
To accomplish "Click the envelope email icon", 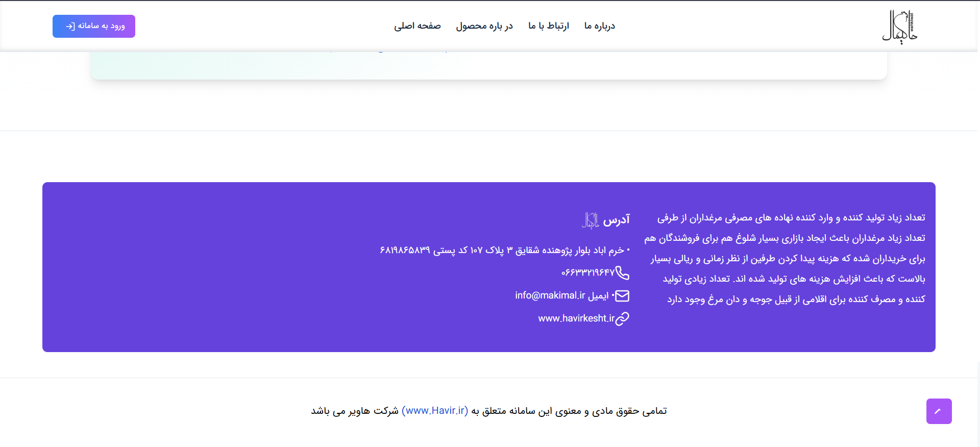I will [x=622, y=296].
